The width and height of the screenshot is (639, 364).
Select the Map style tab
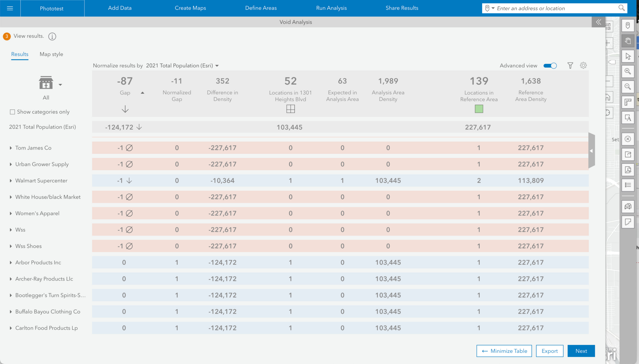point(51,54)
